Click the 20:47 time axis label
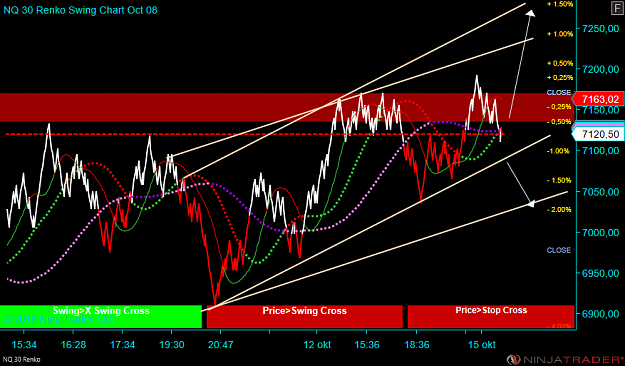The width and height of the screenshot is (625, 366). click(x=220, y=344)
